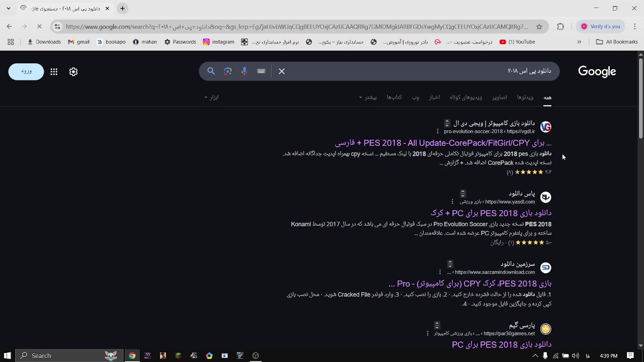Viewport: 644px width, 362px height.
Task: Switch to the ویدیوهای کوتاه tab
Action: pyautogui.click(x=466, y=98)
